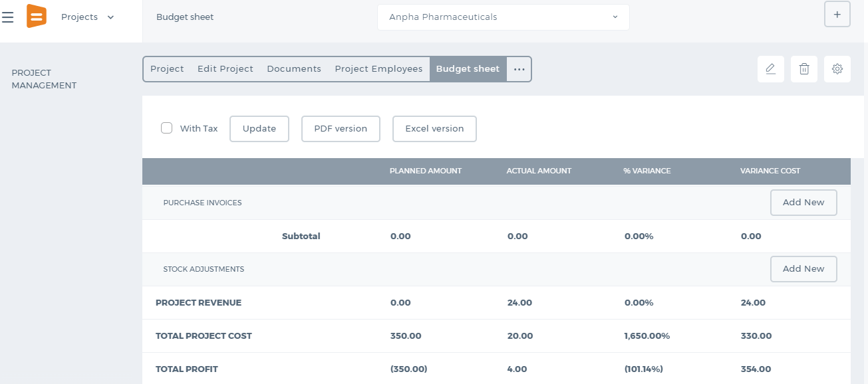Click the orange app logo

tap(36, 16)
